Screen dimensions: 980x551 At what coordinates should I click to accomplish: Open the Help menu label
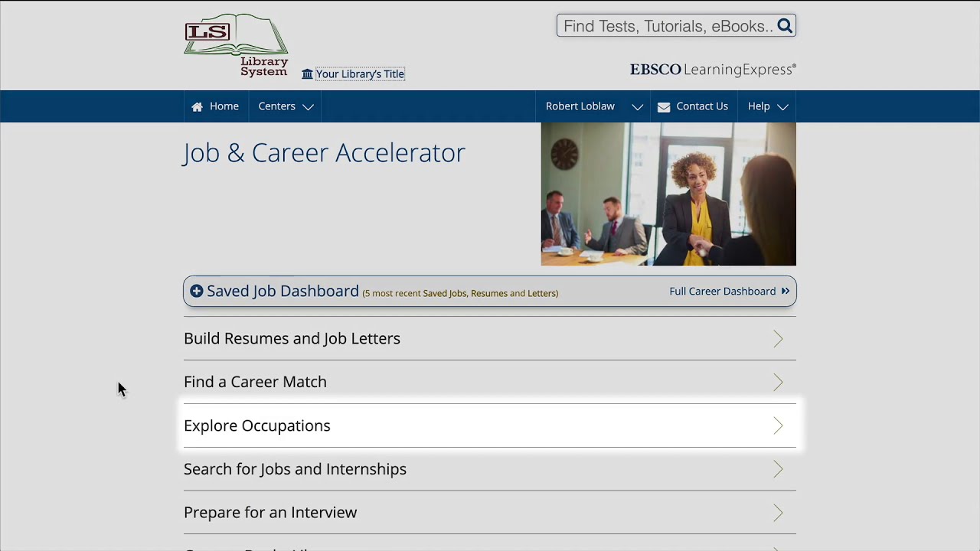tap(759, 106)
